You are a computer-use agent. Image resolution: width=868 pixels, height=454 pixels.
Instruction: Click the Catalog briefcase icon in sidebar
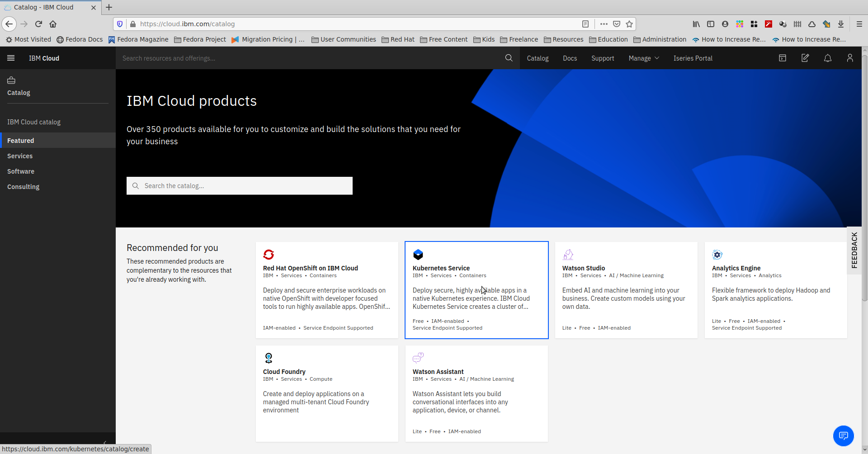coord(11,80)
